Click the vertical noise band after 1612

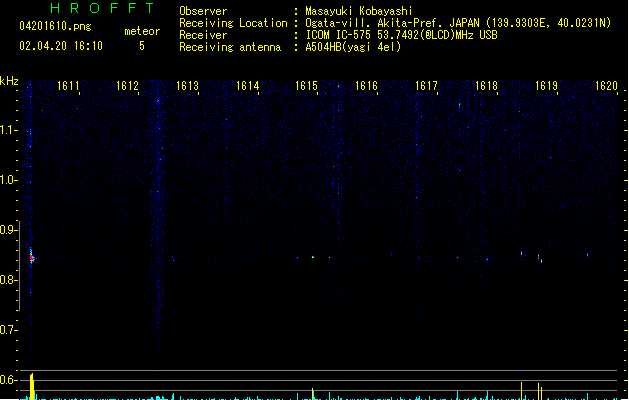point(158,225)
